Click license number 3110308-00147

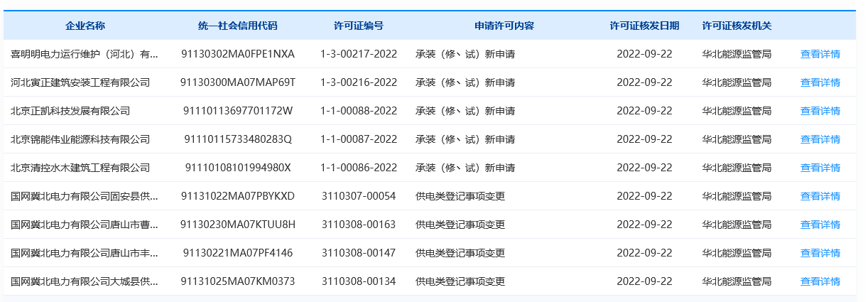[359, 253]
